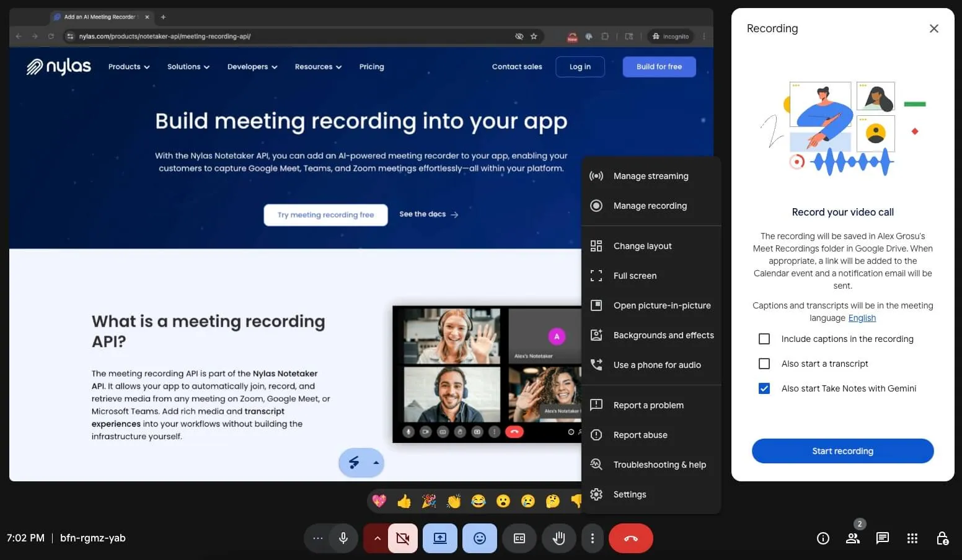This screenshot has width=962, height=560.
Task: Click Contact sales link on Nylas
Action: (517, 67)
